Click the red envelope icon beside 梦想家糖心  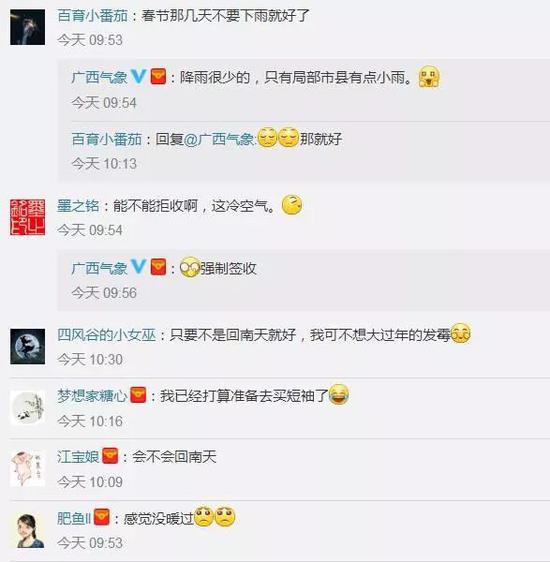(138, 395)
